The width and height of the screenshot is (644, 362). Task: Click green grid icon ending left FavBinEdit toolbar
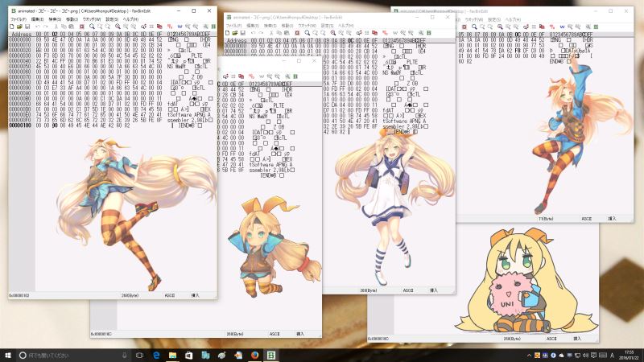click(213, 27)
